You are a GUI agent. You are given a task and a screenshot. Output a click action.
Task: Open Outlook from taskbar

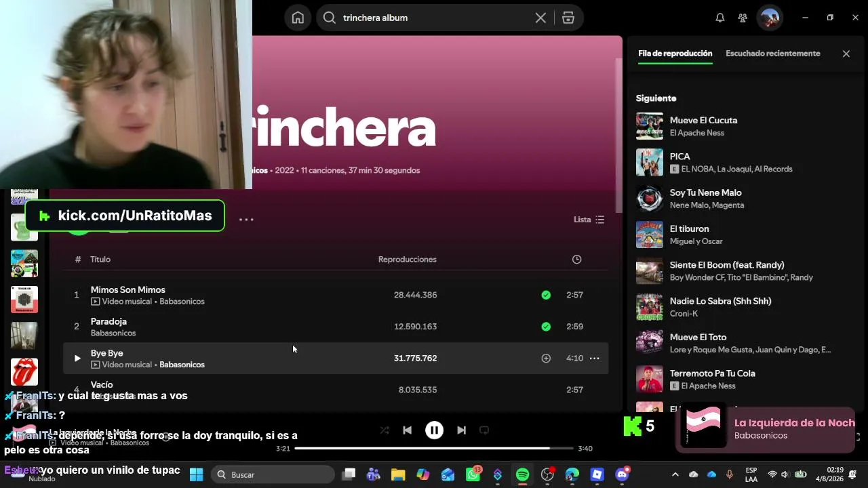[x=448, y=474]
